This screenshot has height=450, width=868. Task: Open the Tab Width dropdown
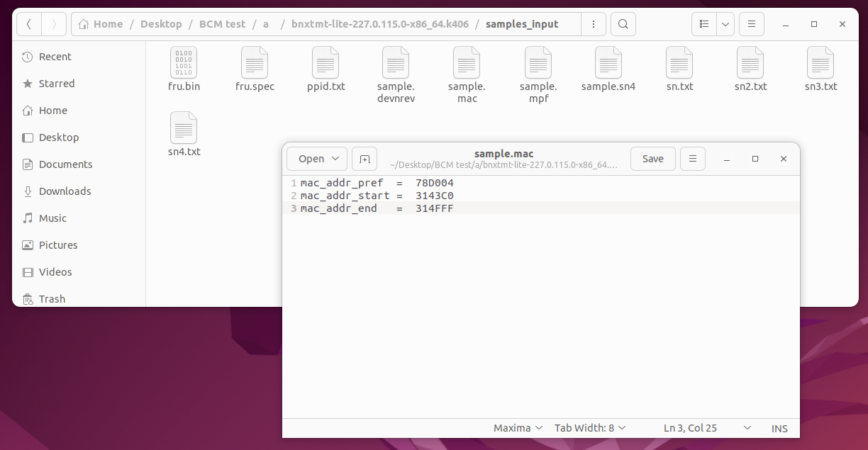click(x=590, y=428)
